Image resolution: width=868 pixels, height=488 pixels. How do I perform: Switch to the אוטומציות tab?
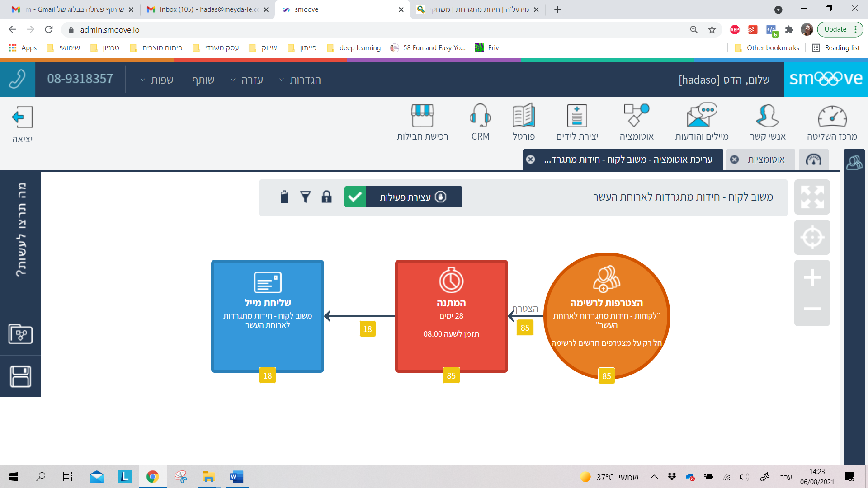coord(766,160)
